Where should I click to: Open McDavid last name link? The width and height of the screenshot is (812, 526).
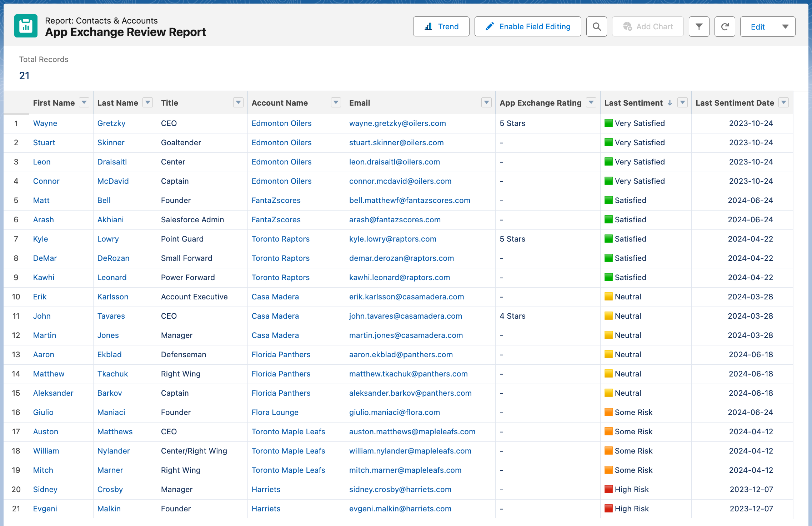click(x=113, y=181)
